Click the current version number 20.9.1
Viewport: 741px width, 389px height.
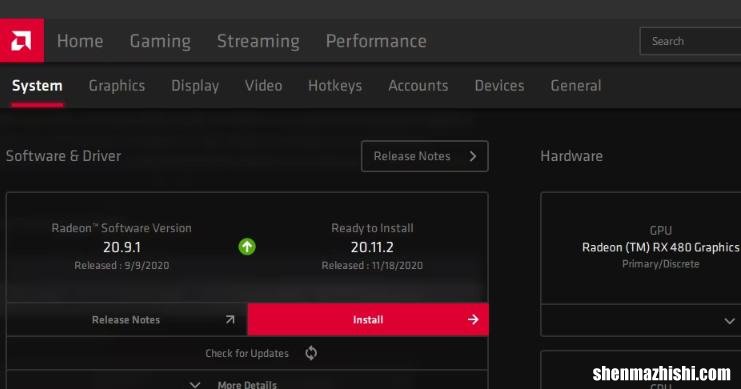(122, 247)
